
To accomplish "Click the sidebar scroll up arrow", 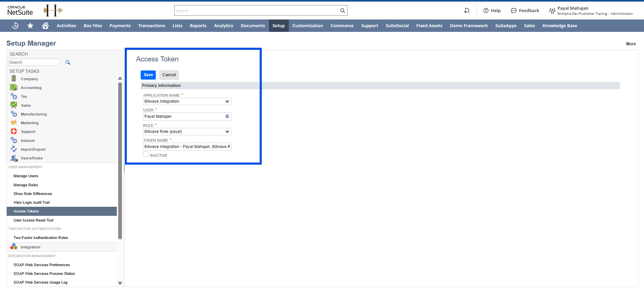I will tap(120, 78).
